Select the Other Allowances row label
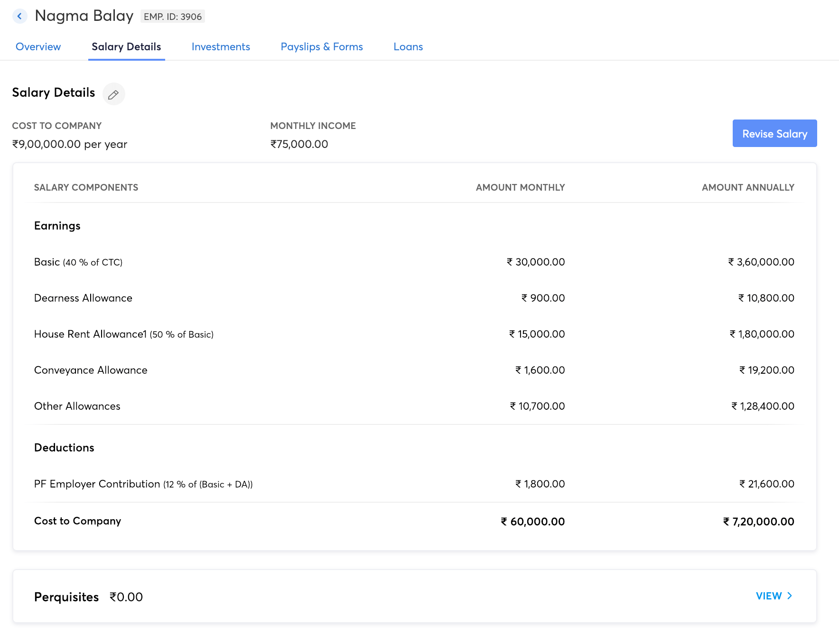839x644 pixels. pyautogui.click(x=77, y=406)
